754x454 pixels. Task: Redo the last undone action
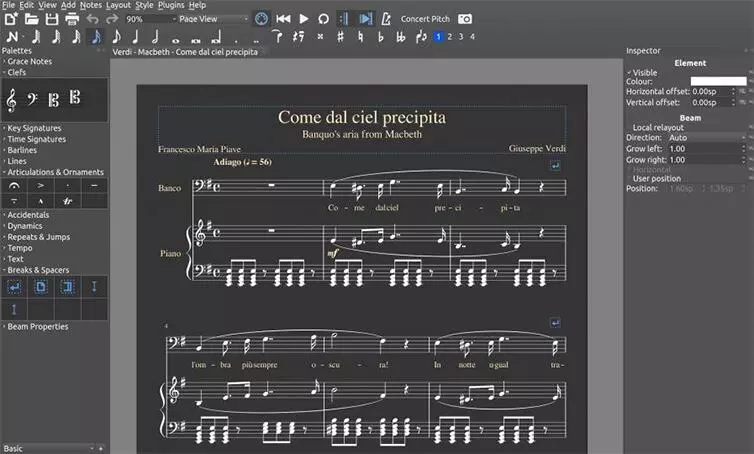(112, 19)
